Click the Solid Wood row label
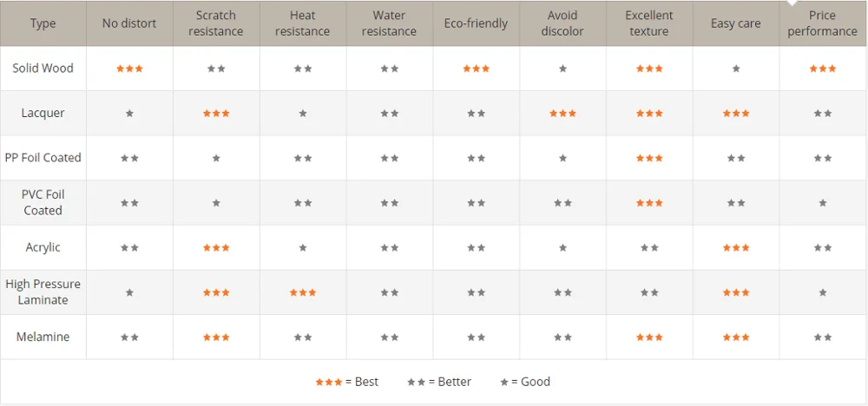The image size is (868, 406). pyautogui.click(x=43, y=69)
